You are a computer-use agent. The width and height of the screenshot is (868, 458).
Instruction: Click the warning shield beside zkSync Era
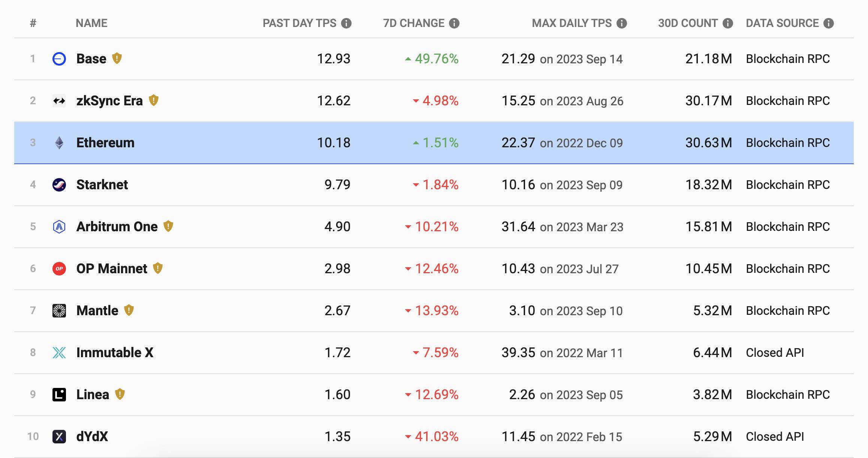point(154,100)
